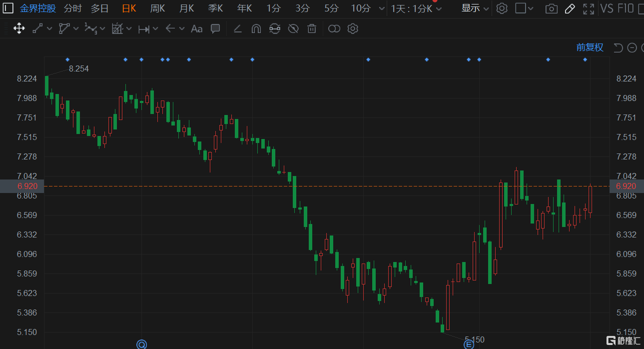Add a comment bubble annotation
The height and width of the screenshot is (349, 644).
(215, 28)
